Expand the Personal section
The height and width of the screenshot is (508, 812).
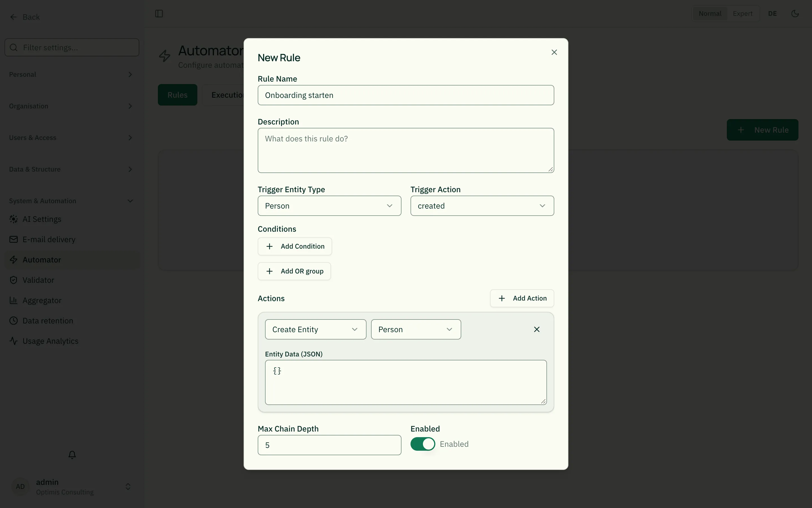pos(72,75)
